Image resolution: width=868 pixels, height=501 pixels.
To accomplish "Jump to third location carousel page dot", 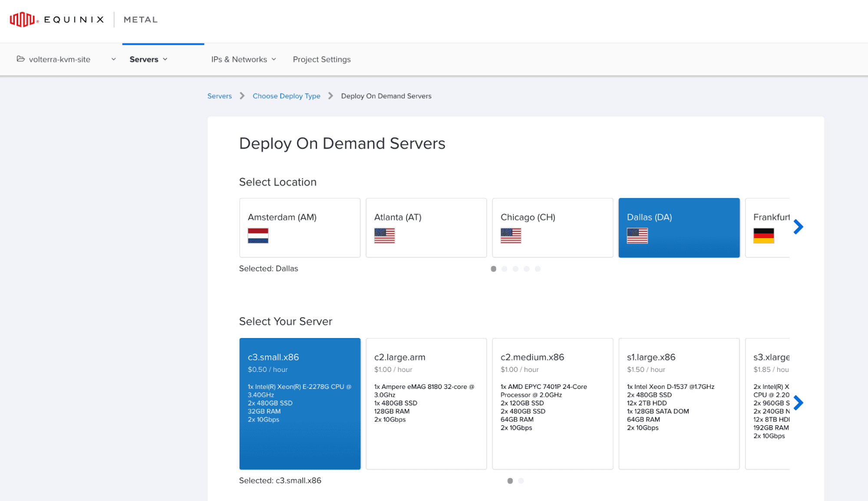I will pyautogui.click(x=515, y=269).
